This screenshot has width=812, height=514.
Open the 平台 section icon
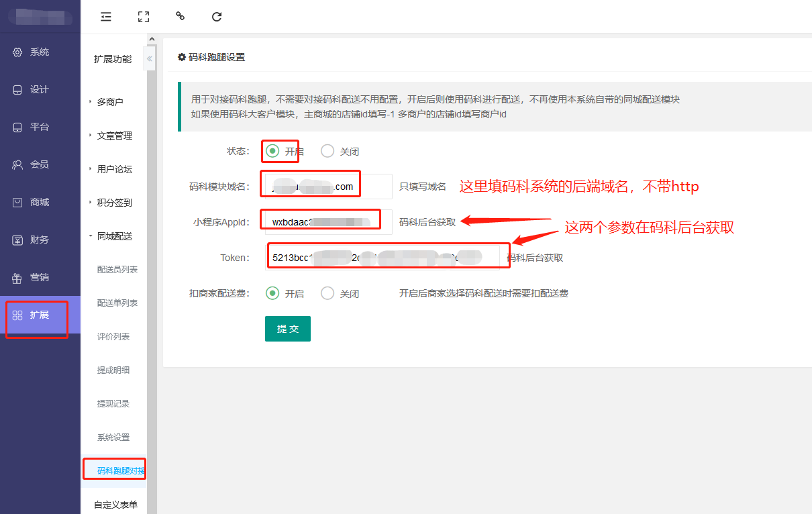pos(17,127)
